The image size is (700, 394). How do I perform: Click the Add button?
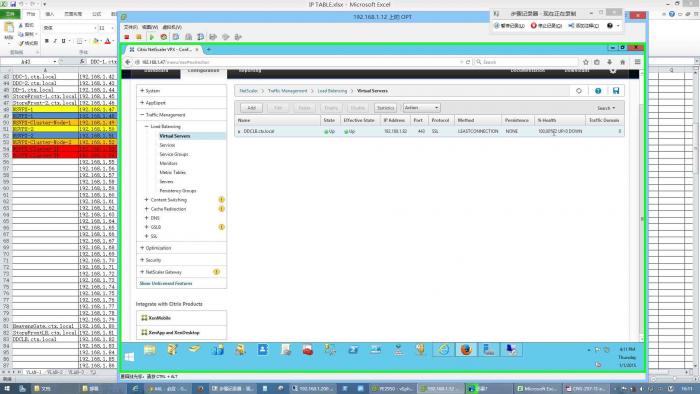251,108
